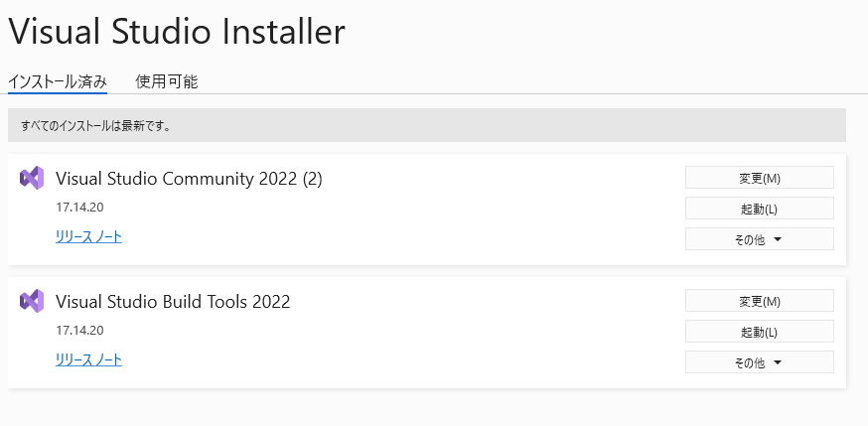Screen dimensions: 868x426
Task: Click the down arrow on Community's その他 button
Action: click(778, 239)
